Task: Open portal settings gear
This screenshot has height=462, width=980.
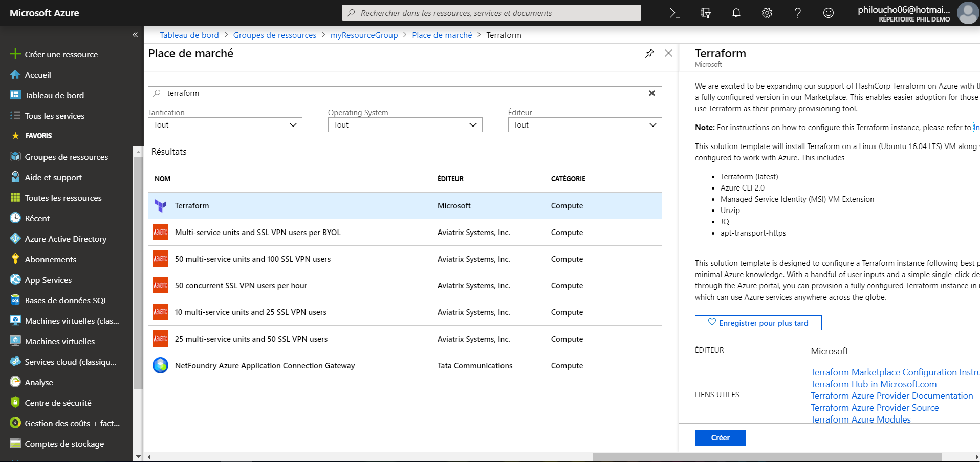Action: (x=767, y=13)
